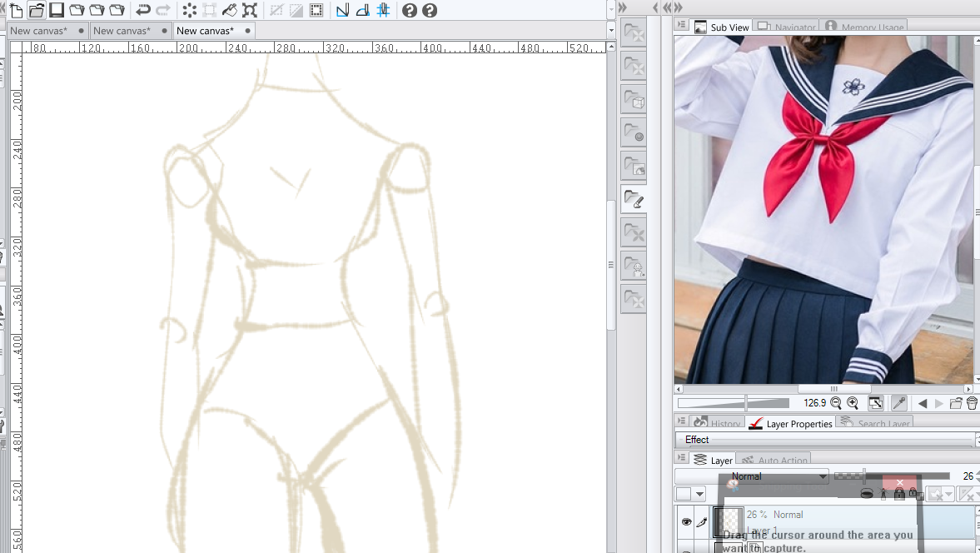Image resolution: width=980 pixels, height=553 pixels.
Task: Toggle Snap to Grid icon
Action: [383, 10]
